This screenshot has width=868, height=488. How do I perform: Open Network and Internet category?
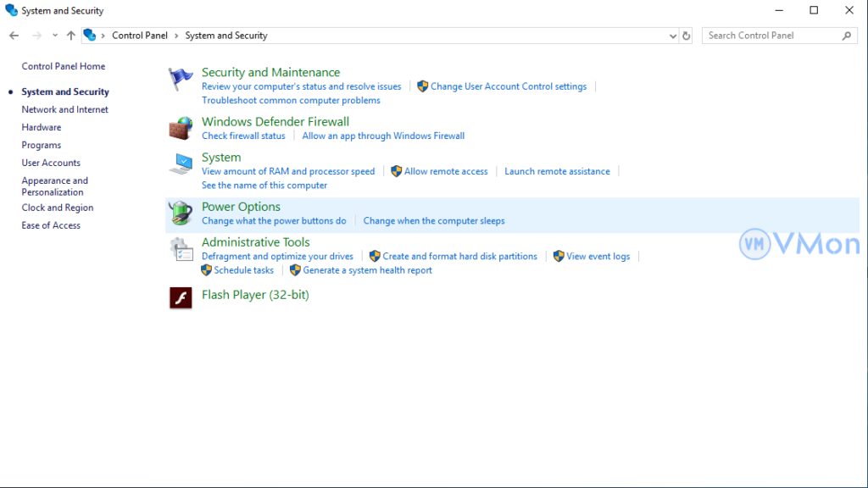coord(64,109)
